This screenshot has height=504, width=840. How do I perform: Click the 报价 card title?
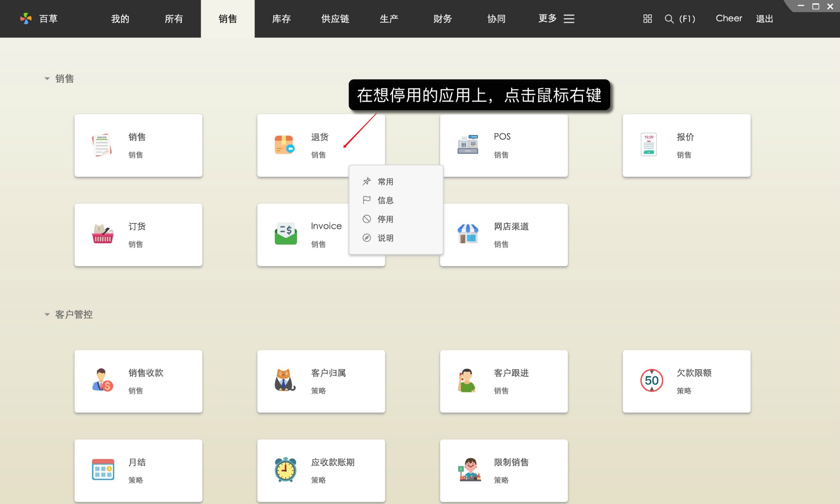[685, 137]
